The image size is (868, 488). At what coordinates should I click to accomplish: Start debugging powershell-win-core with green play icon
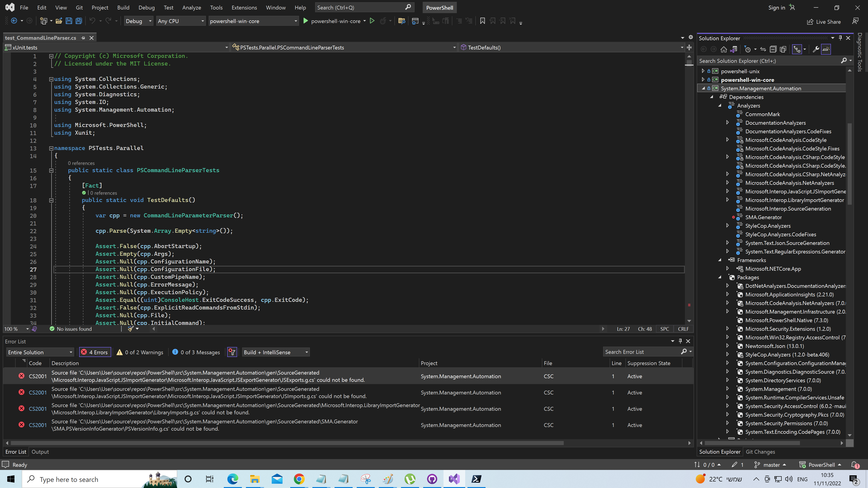(305, 21)
